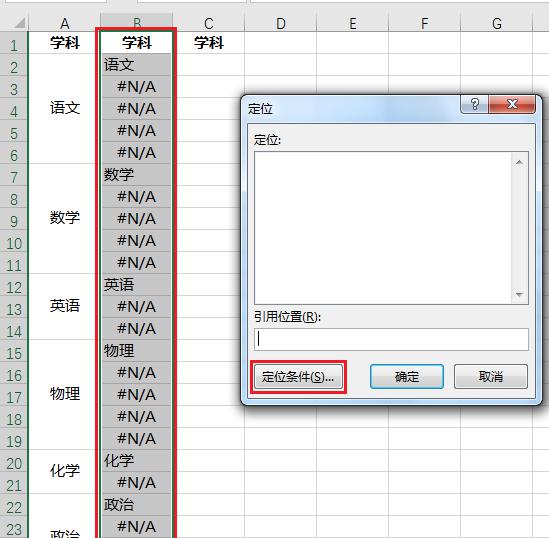549x538 pixels.
Task: Select row 22 header
Action: (14, 505)
